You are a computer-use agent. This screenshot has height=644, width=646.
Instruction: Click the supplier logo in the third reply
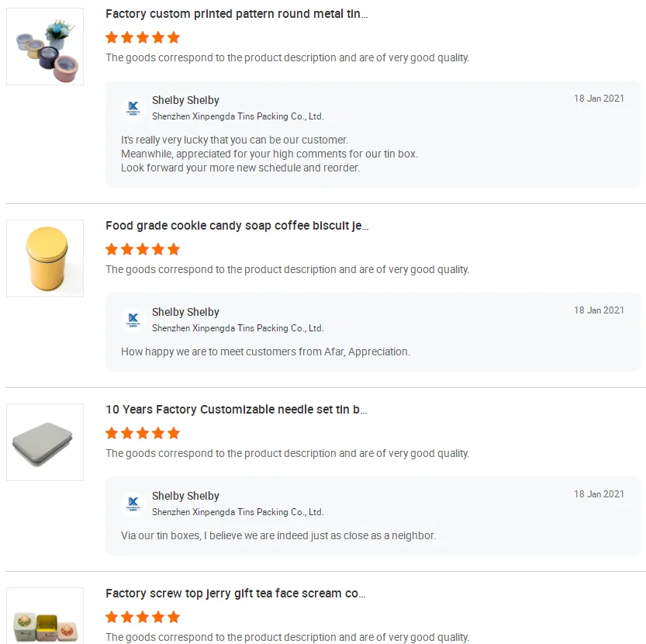133,504
